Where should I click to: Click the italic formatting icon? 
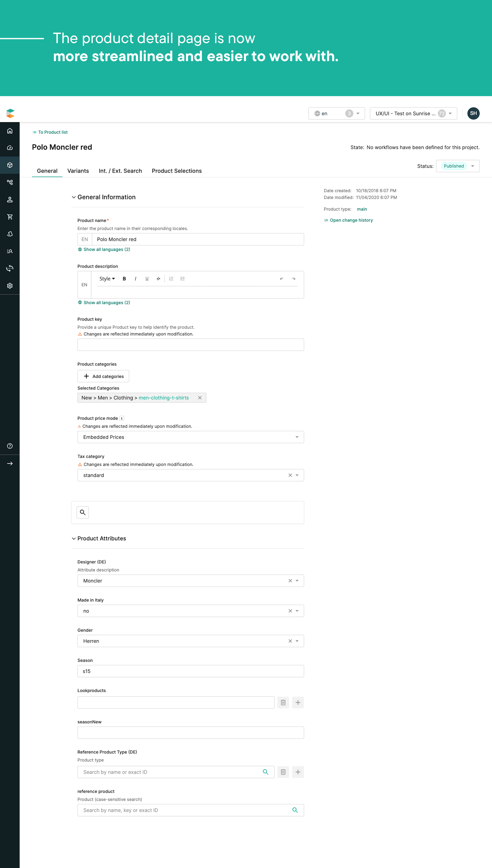(x=134, y=278)
